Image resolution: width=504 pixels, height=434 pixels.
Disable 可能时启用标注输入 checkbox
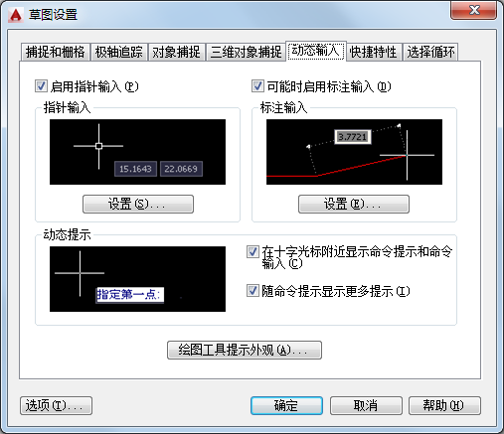tap(257, 86)
